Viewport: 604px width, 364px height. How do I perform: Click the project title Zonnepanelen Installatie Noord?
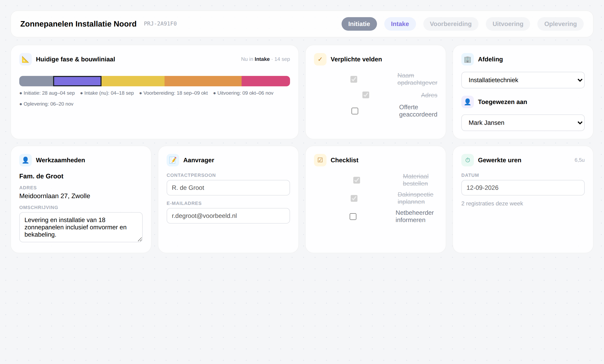78,24
